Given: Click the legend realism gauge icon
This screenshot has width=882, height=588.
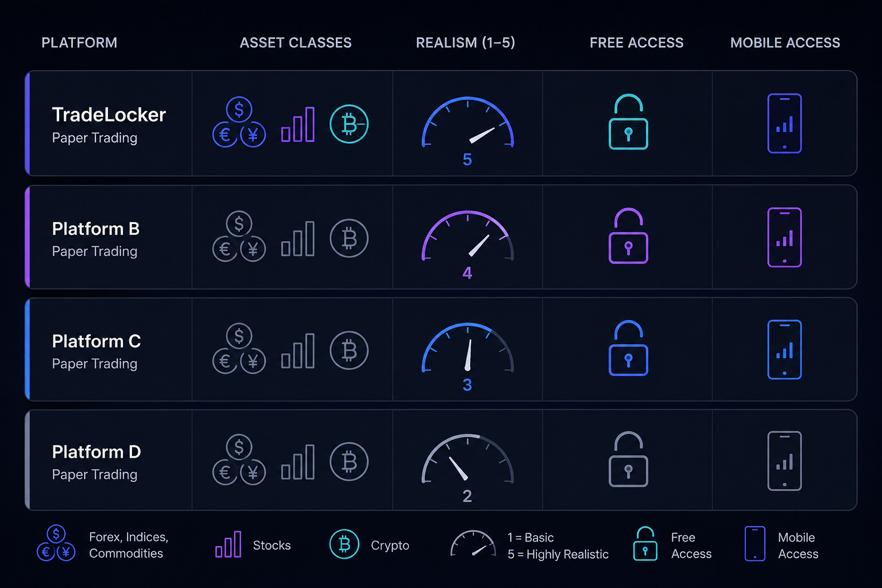Looking at the screenshot, I should tap(473, 543).
